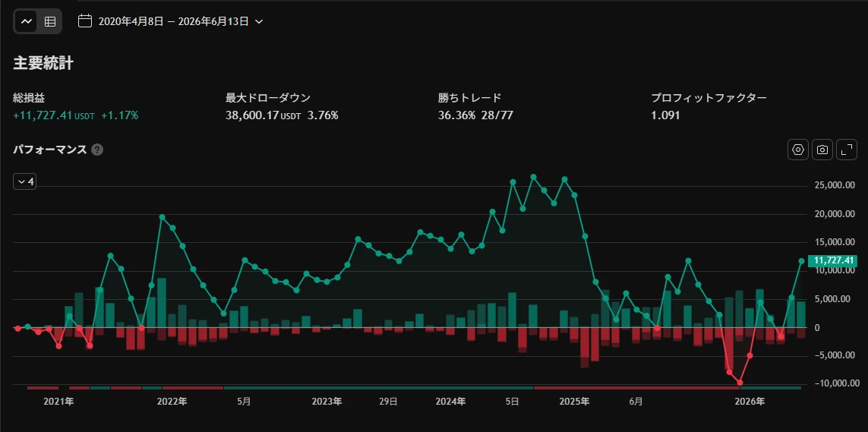
Task: Click the 38,600.17 USDT drawdown value
Action: coord(264,115)
